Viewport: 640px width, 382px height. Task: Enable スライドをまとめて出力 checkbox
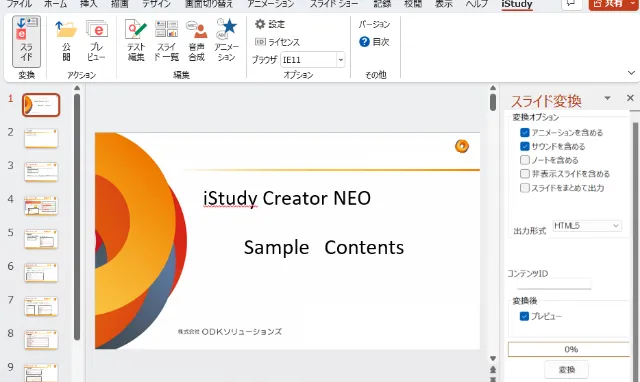525,188
